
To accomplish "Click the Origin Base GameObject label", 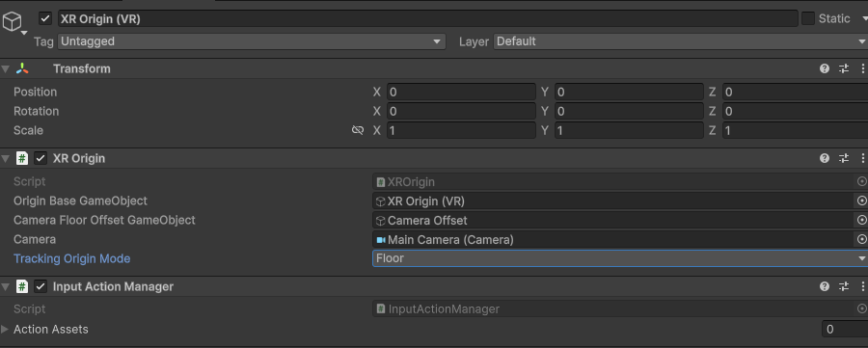I will (80, 201).
